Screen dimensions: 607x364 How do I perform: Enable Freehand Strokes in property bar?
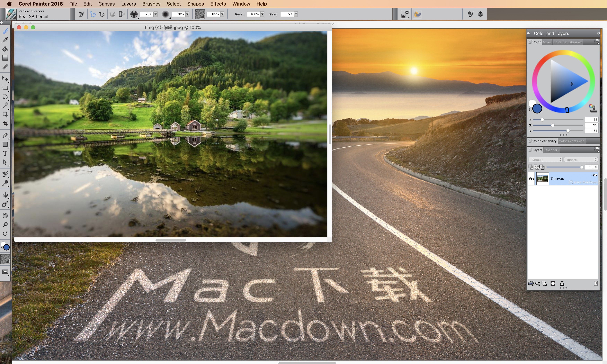(x=93, y=14)
